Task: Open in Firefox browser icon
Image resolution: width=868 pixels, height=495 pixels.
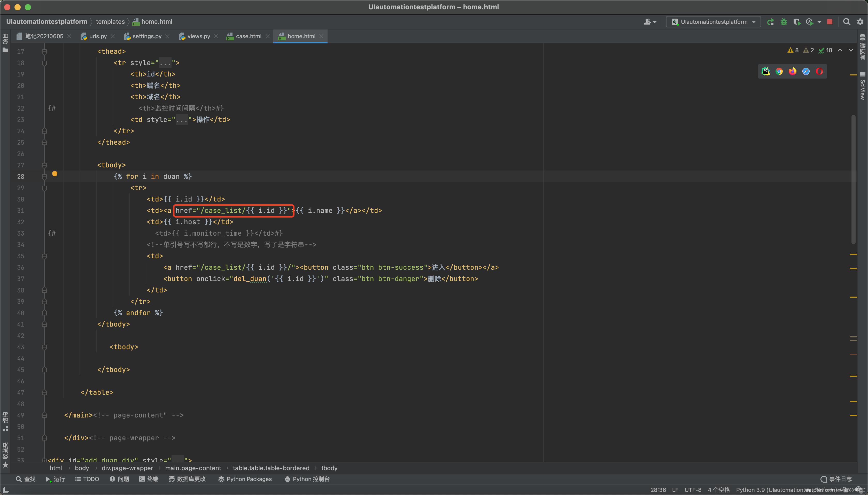Action: pyautogui.click(x=793, y=71)
